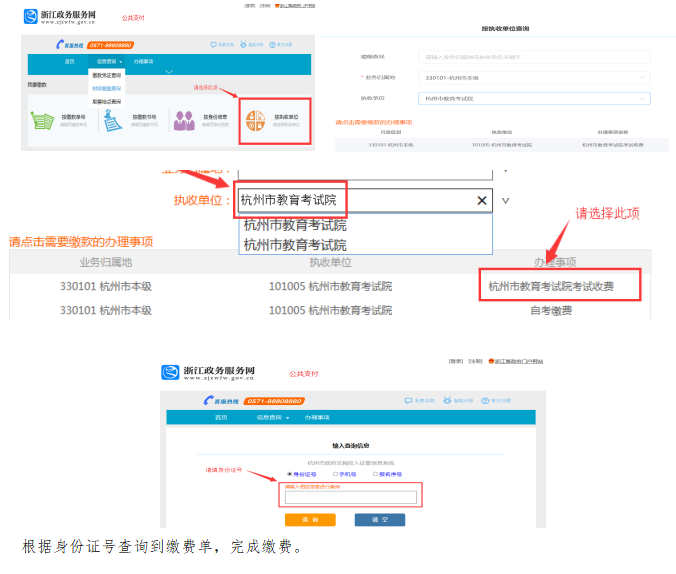The image size is (676, 574).
Task: Click the national emblem icon beside the bottom portal link
Action: pos(491,361)
